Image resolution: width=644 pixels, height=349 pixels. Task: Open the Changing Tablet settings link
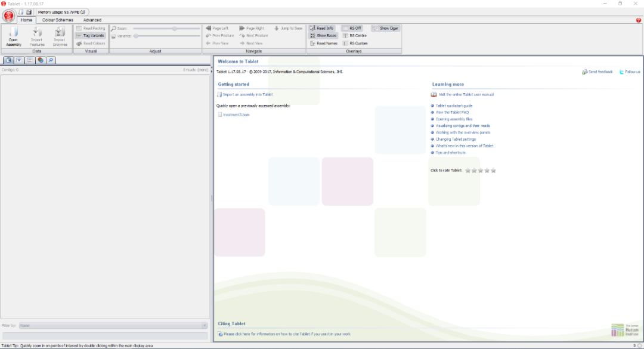[x=456, y=140]
